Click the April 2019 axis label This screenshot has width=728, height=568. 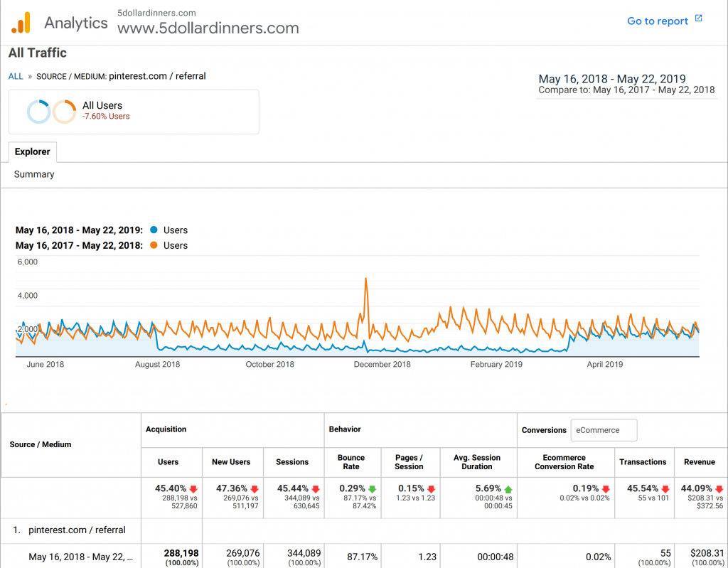coord(605,365)
